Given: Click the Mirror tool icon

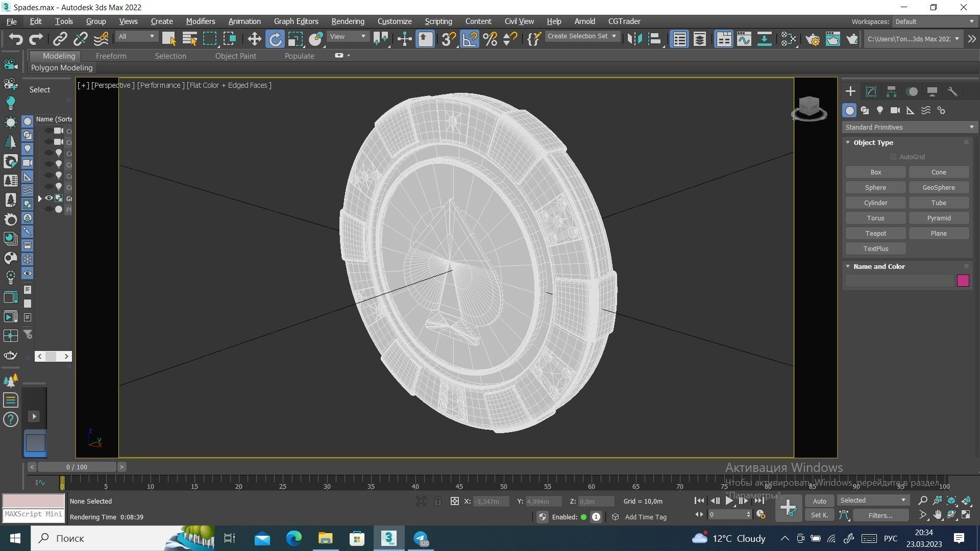Looking at the screenshot, I should point(634,39).
